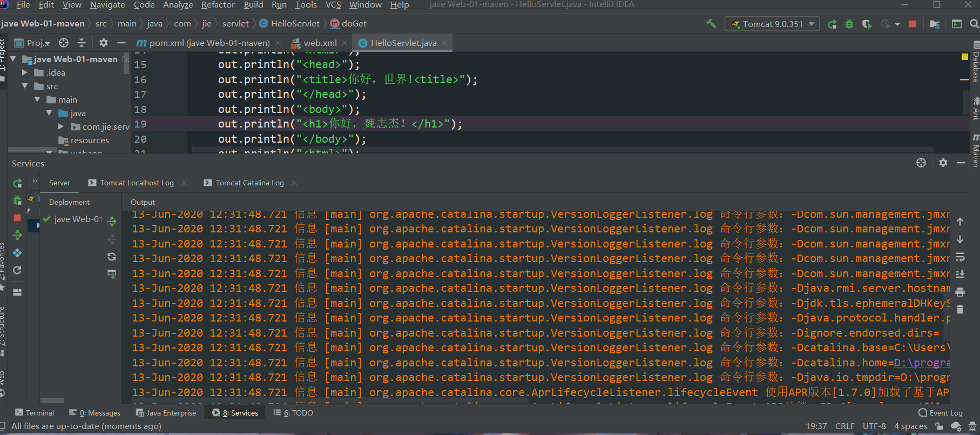The image size is (980, 435).
Task: Open the Messages tool window
Action: tap(95, 413)
